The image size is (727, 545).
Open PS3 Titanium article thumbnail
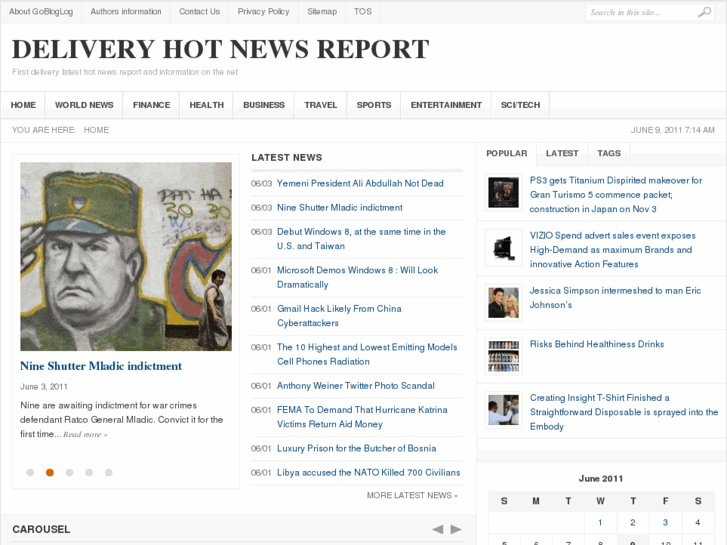coord(503,192)
